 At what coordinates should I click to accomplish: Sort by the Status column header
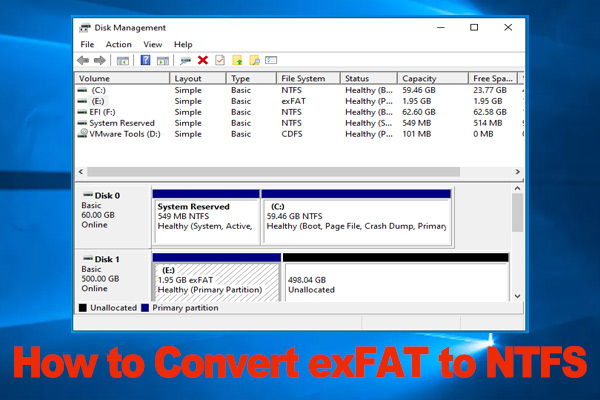pos(368,78)
